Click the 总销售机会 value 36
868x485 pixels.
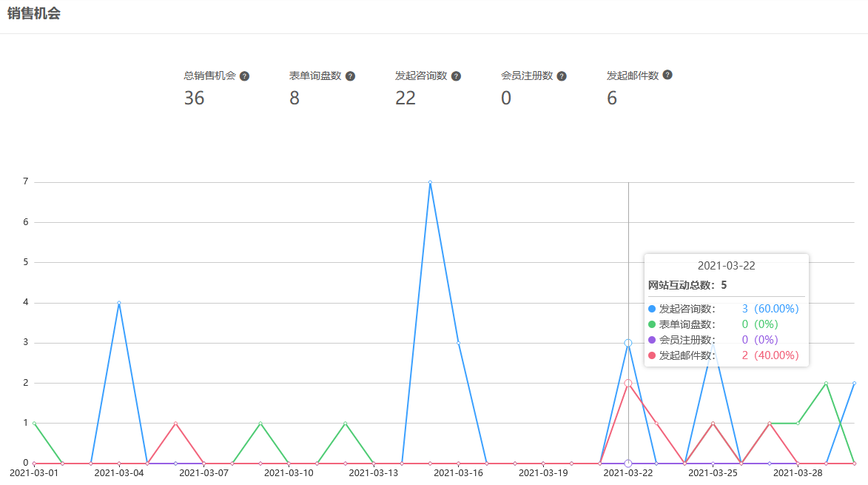point(194,98)
